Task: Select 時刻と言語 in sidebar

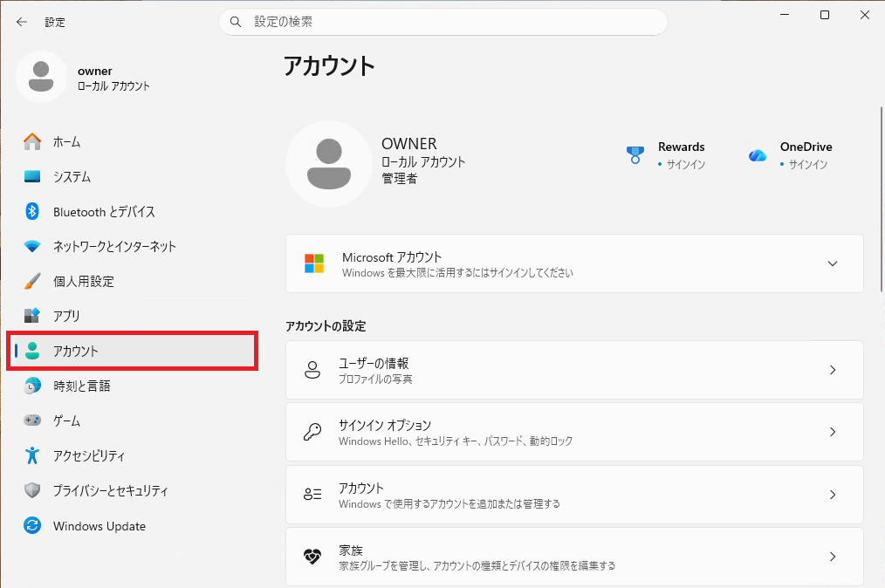Action: point(132,386)
